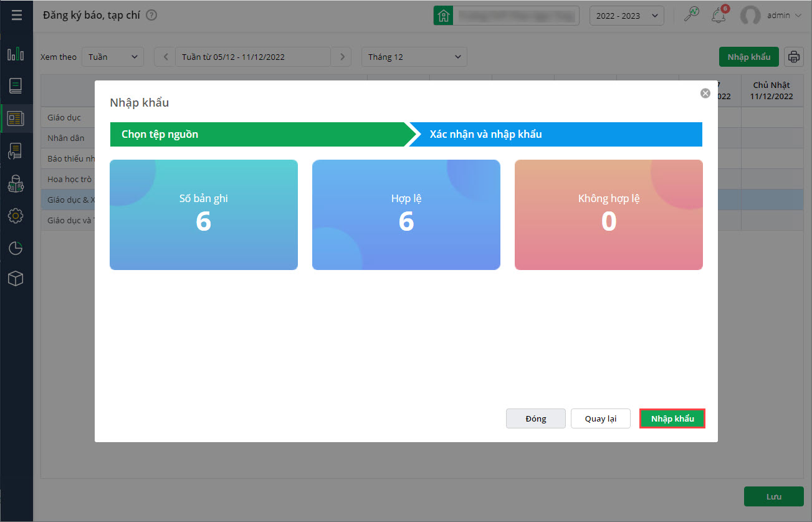
Task: Open the bar chart dashboard sidebar icon
Action: [16, 54]
